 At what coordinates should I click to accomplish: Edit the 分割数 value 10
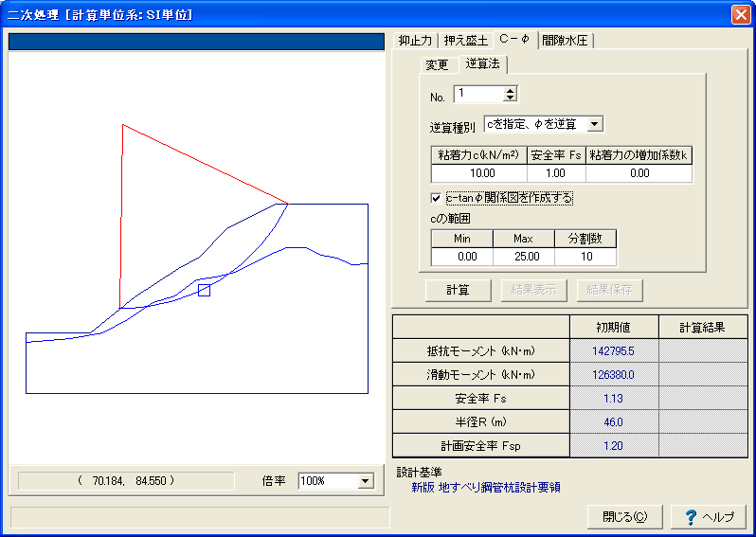pos(585,257)
